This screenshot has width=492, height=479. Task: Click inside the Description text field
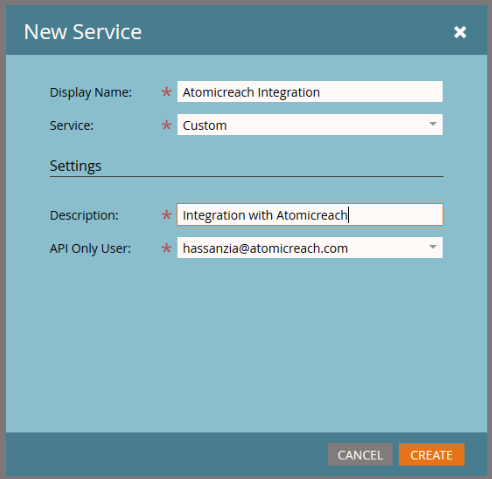[310, 215]
